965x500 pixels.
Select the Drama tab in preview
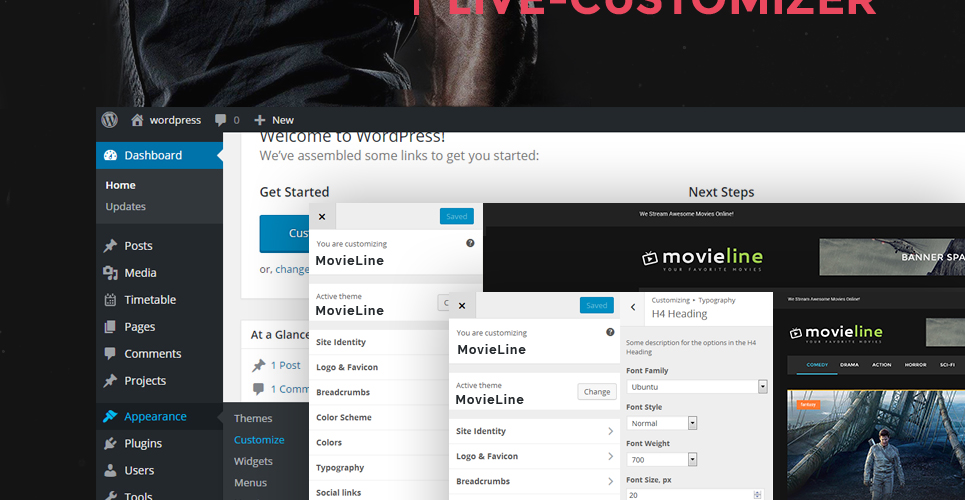[849, 365]
